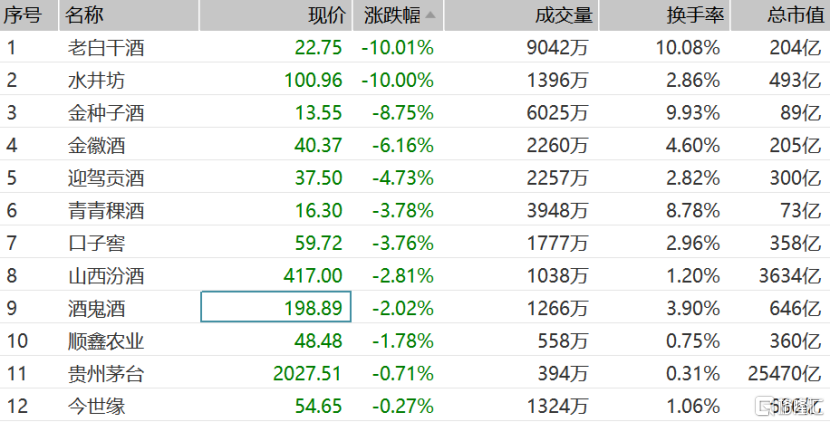Open the 迎驾贡酒 stock name
The width and height of the screenshot is (830, 423).
(x=106, y=178)
